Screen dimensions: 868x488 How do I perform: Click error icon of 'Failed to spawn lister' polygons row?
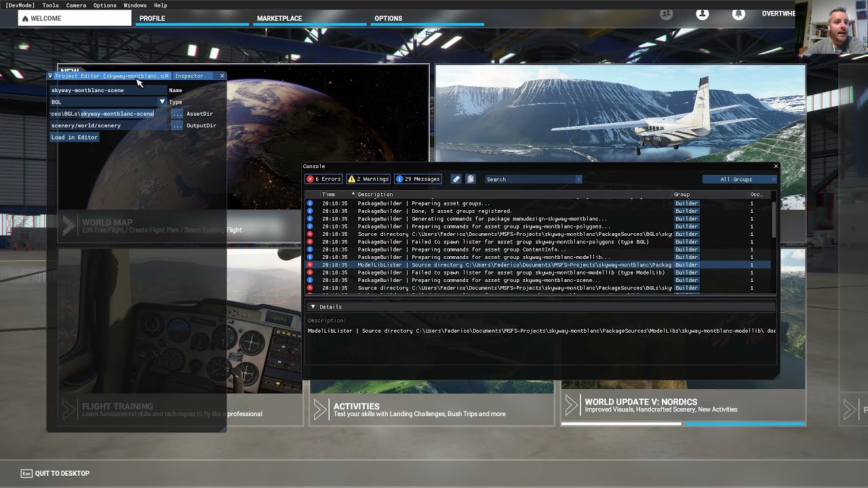tap(310, 242)
